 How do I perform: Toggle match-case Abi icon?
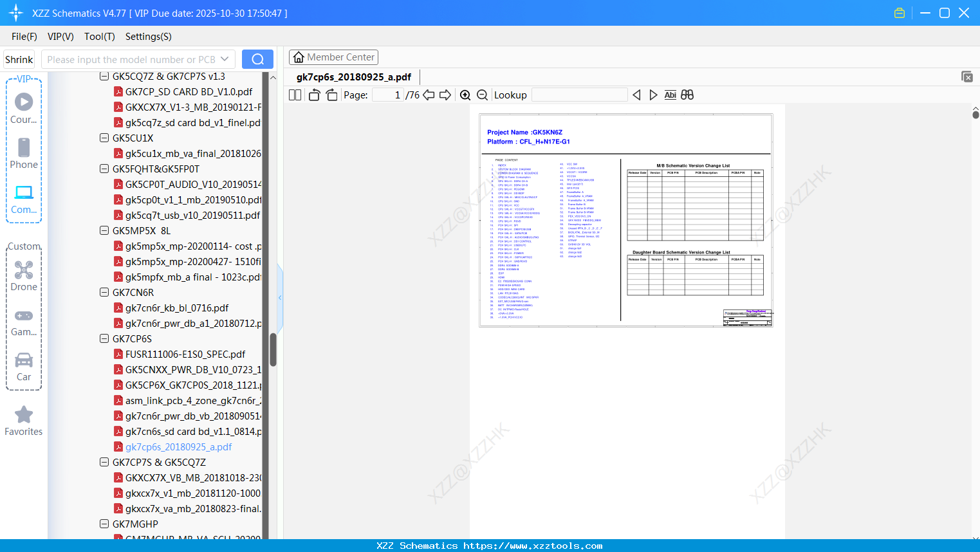[x=670, y=95]
